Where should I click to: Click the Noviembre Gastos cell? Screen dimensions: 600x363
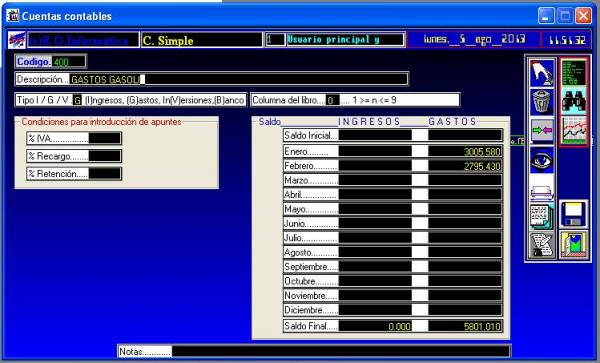click(x=465, y=295)
